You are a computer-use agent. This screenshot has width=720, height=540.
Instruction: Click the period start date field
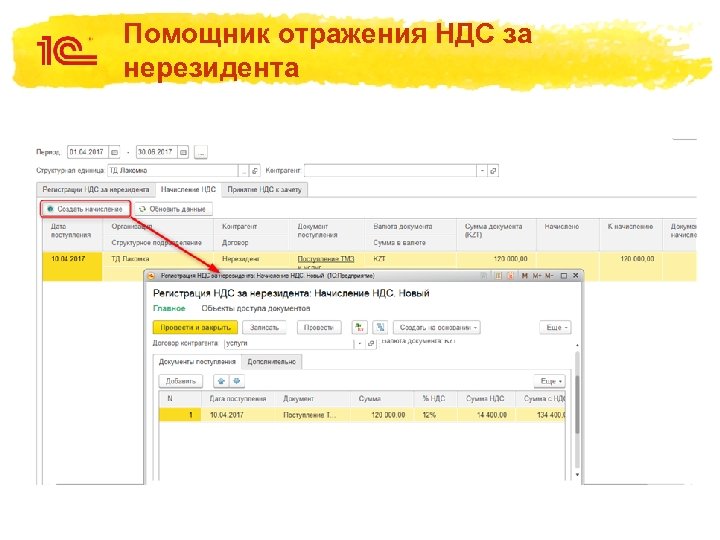click(x=87, y=152)
